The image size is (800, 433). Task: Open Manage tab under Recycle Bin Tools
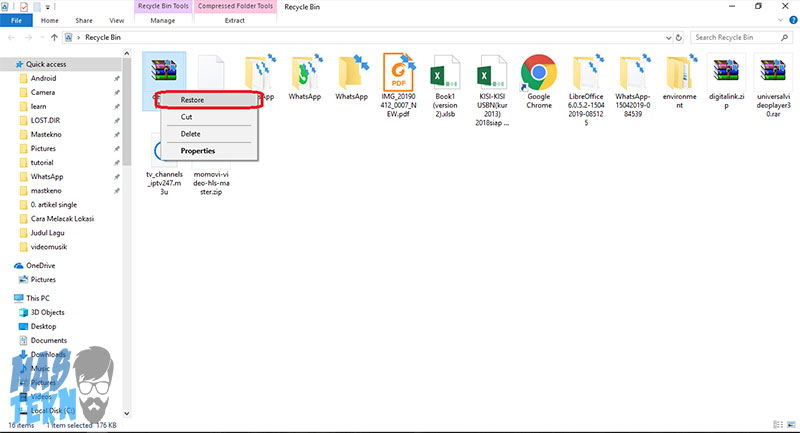click(x=163, y=19)
